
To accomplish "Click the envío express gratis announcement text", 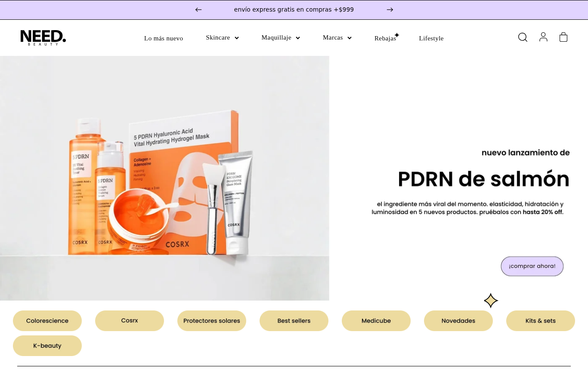I will pyautogui.click(x=294, y=9).
